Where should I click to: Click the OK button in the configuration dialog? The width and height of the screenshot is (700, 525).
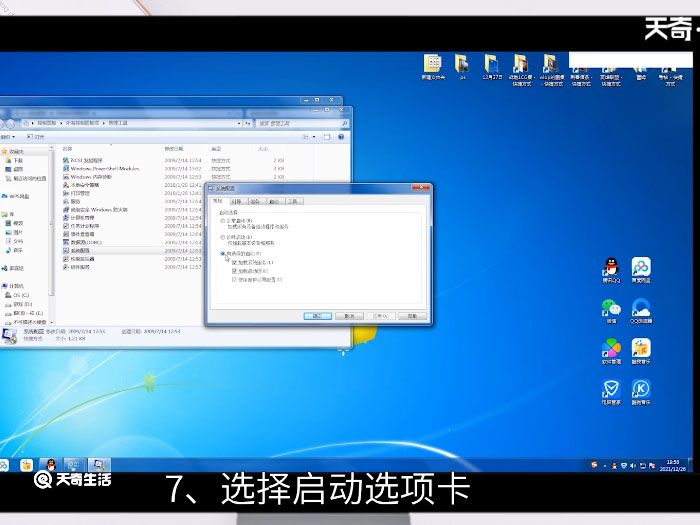(x=317, y=316)
